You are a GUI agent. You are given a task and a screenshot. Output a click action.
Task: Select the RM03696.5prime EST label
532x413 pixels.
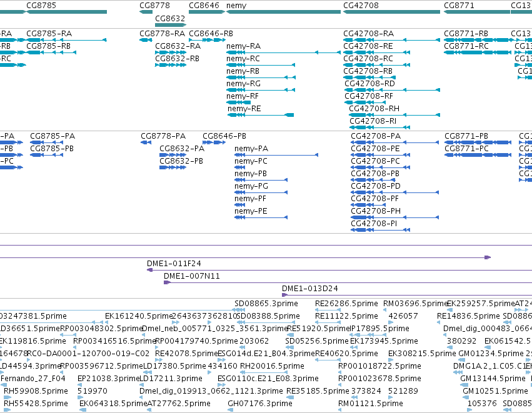[x=416, y=304]
